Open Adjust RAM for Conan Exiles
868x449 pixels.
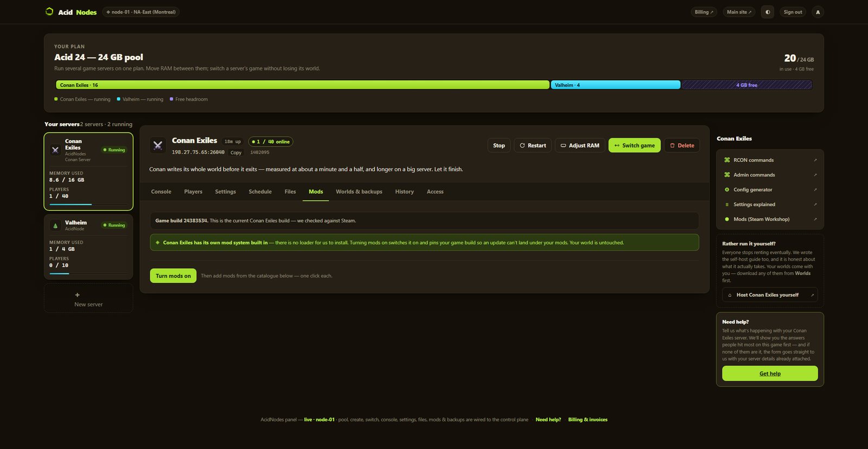click(580, 146)
